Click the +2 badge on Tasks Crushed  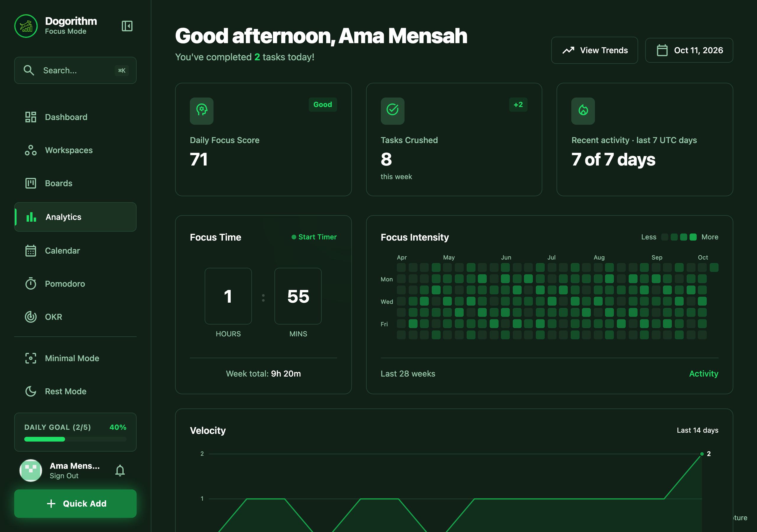tap(518, 105)
